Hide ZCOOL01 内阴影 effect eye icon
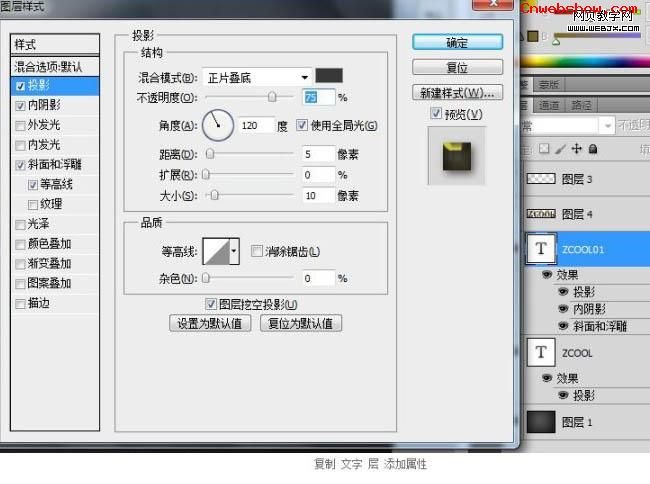Screen dimensions: 650x484 (563, 308)
